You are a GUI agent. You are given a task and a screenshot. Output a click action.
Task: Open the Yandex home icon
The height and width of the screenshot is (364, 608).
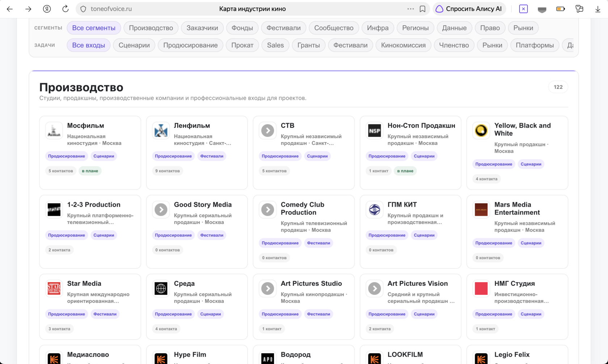47,9
